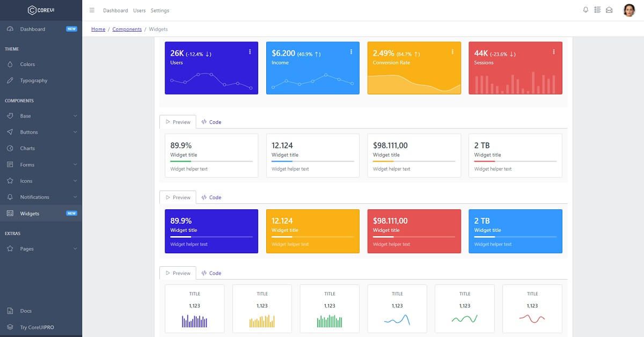
Task: Open options menu on the 26K Users widget
Action: click(250, 52)
